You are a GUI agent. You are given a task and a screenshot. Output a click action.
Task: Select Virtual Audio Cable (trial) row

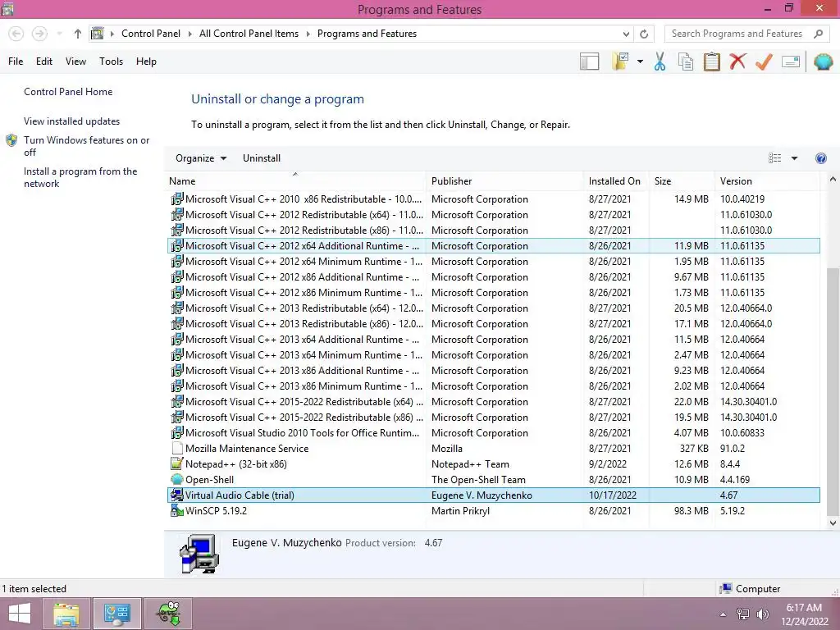493,495
